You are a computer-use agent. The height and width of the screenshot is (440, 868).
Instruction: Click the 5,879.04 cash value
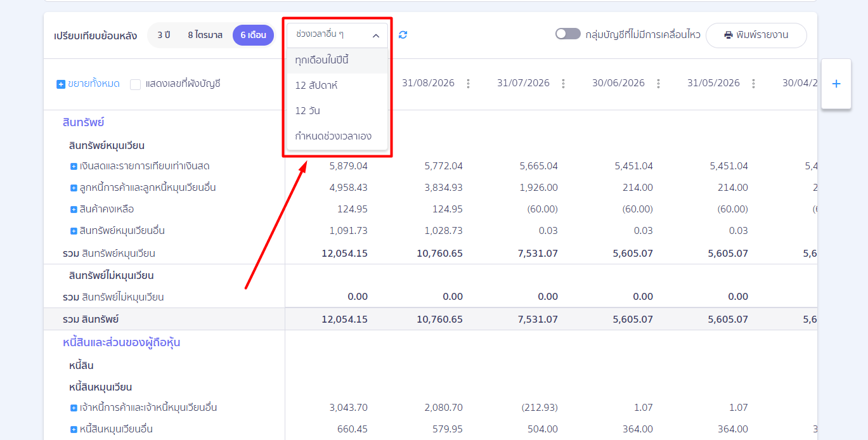pos(349,166)
